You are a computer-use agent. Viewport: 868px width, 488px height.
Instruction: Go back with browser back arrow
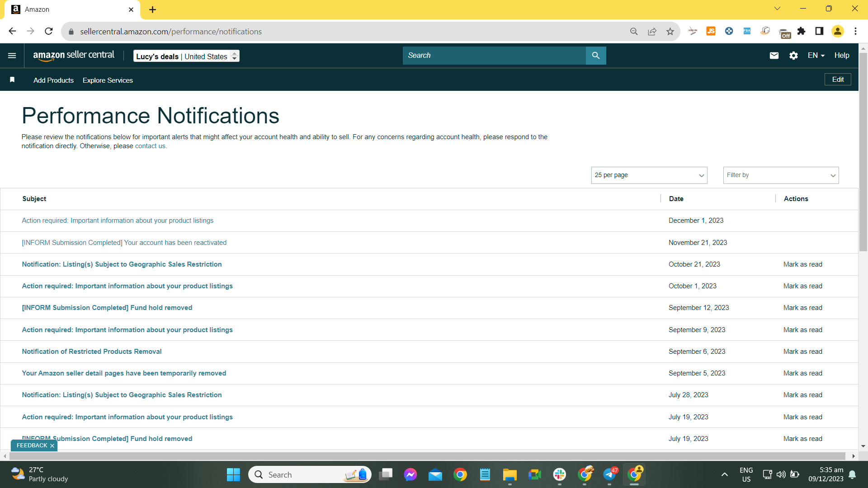click(x=12, y=31)
